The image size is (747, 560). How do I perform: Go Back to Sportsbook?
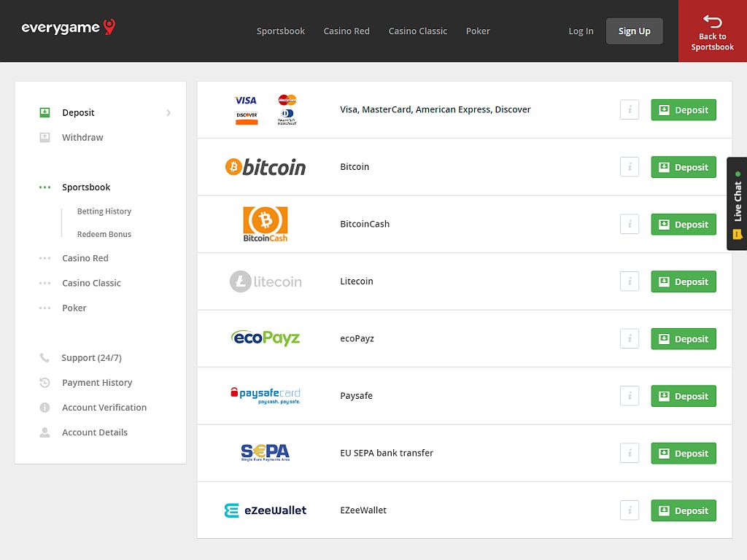712,31
